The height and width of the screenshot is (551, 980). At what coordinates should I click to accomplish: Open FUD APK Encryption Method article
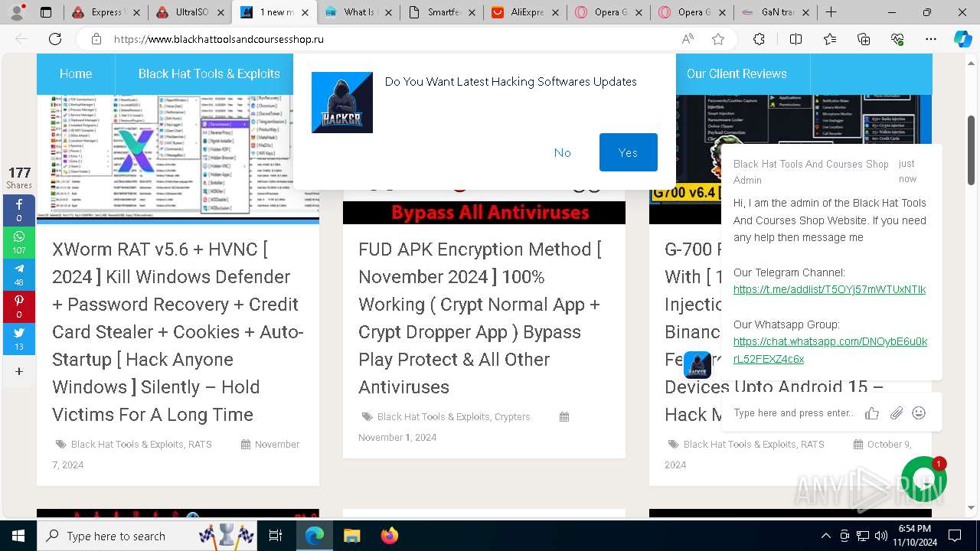point(480,318)
